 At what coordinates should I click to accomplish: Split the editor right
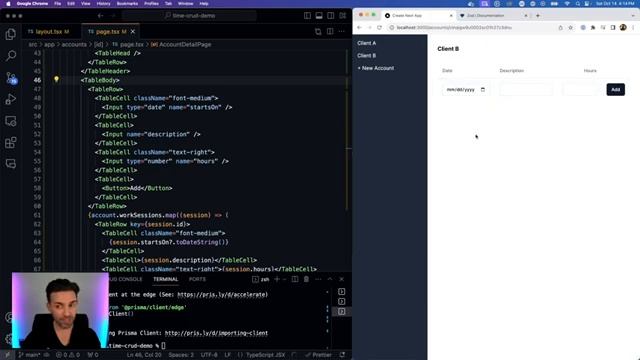330,31
